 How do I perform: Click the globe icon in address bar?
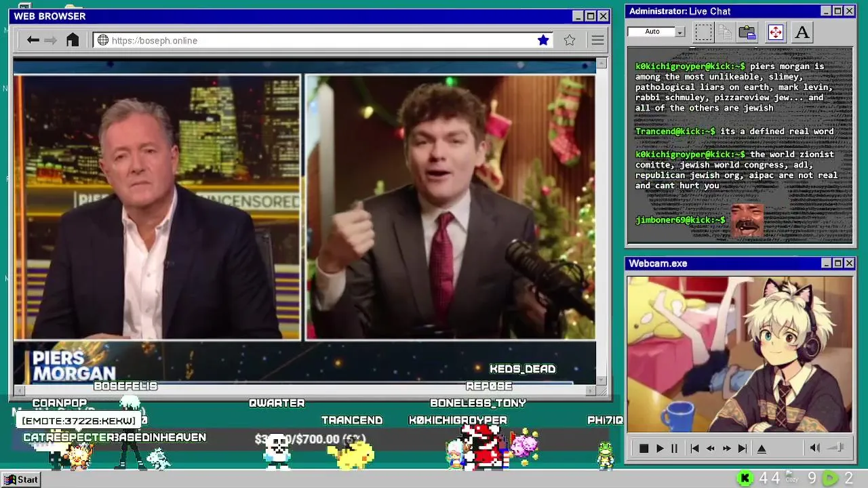coord(103,41)
